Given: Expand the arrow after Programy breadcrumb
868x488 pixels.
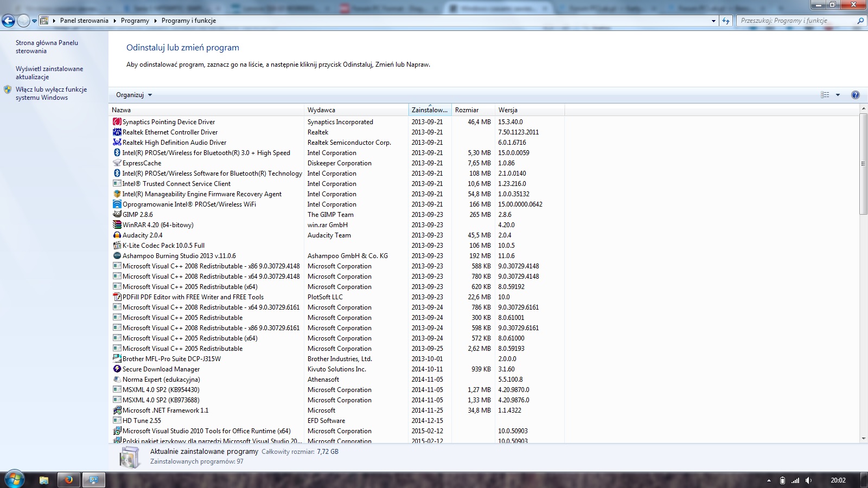Looking at the screenshot, I should coord(155,21).
